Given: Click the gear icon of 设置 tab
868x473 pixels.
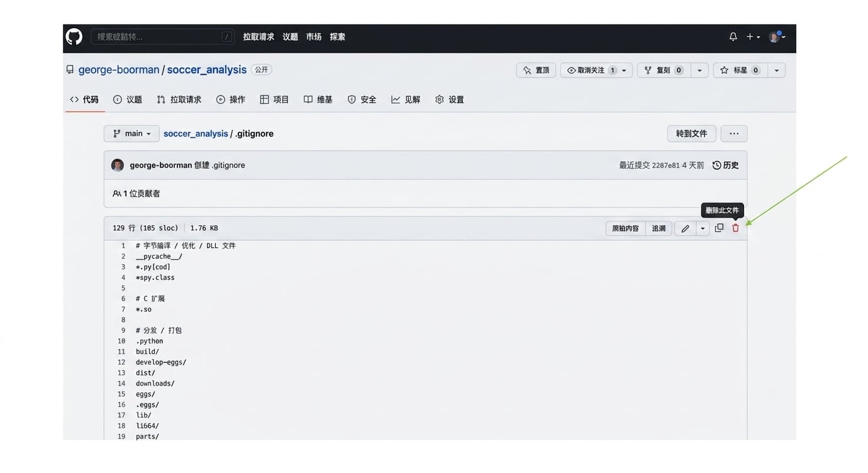Looking at the screenshot, I should (x=440, y=99).
